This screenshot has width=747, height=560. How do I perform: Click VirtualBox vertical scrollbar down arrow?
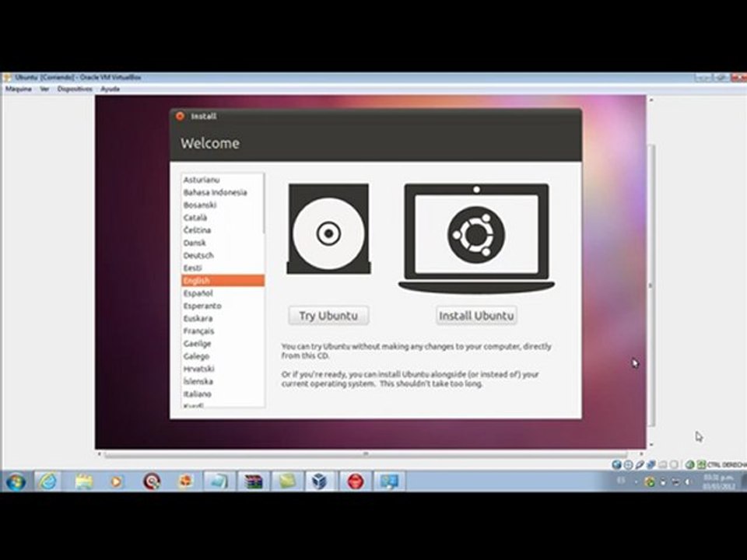point(651,445)
